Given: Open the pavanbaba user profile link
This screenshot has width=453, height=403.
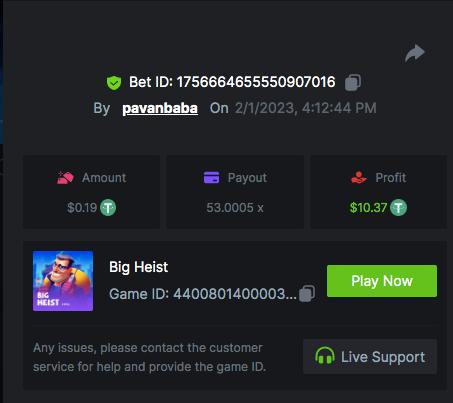Looking at the screenshot, I should pos(160,108).
